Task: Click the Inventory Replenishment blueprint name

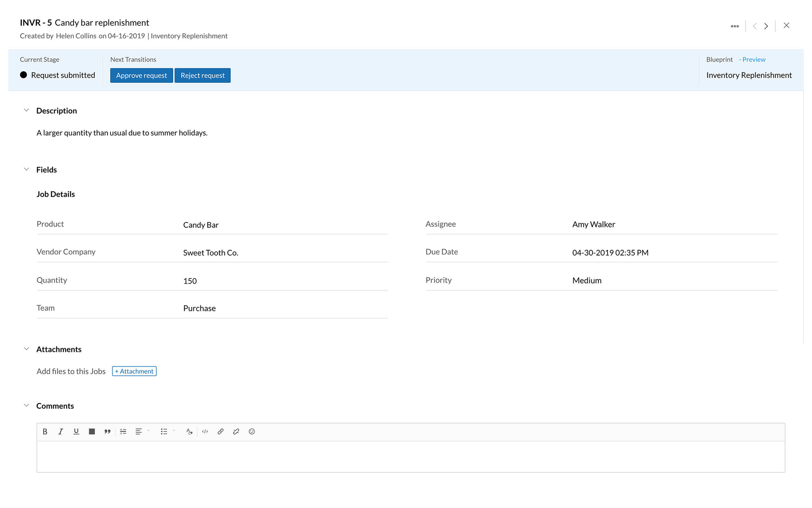Action: [x=749, y=75]
